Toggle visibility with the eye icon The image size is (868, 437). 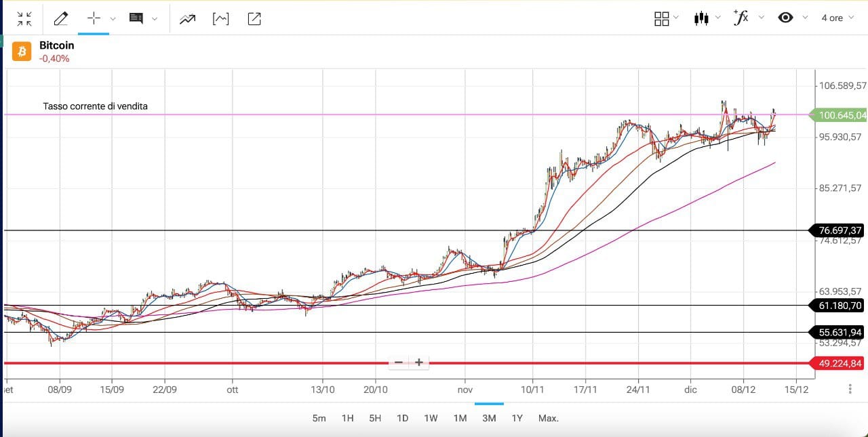click(x=785, y=18)
